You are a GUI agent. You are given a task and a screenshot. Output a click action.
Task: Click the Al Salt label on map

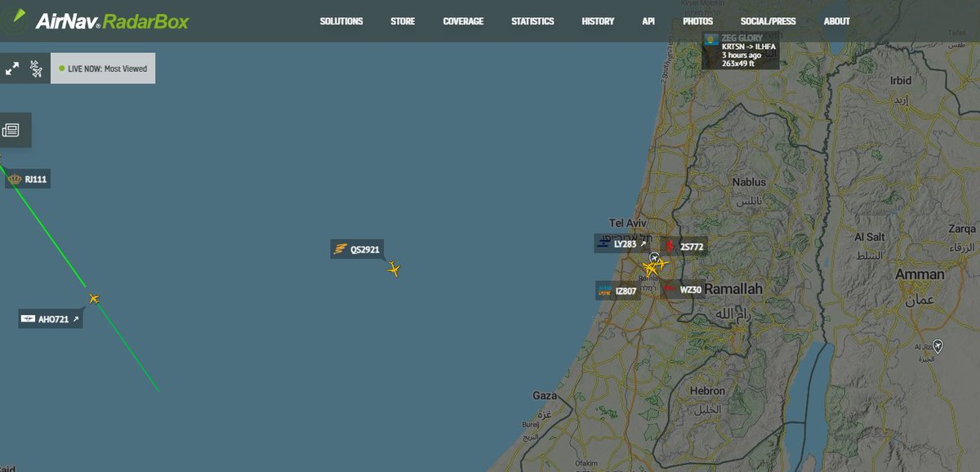[870, 237]
